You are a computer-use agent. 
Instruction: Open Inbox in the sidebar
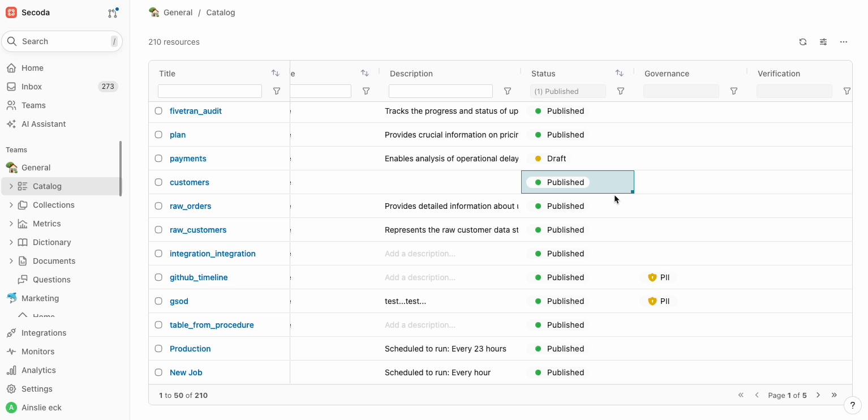click(x=32, y=87)
